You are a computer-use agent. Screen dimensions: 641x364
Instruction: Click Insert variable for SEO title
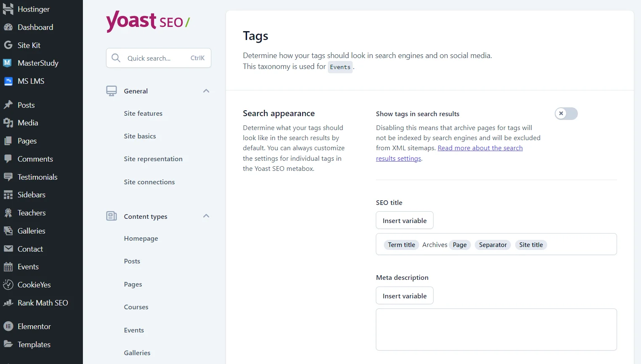(404, 221)
